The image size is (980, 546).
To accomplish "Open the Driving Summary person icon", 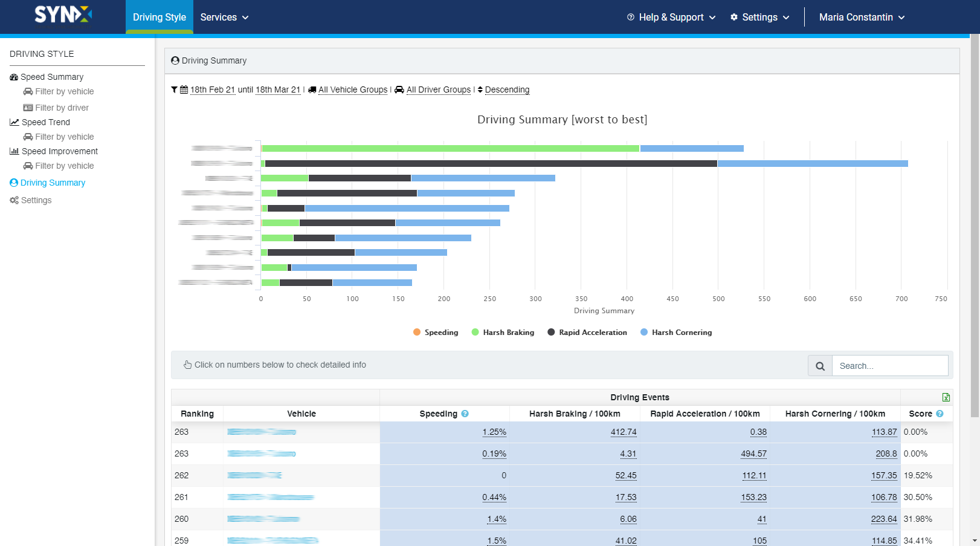I will pyautogui.click(x=13, y=182).
